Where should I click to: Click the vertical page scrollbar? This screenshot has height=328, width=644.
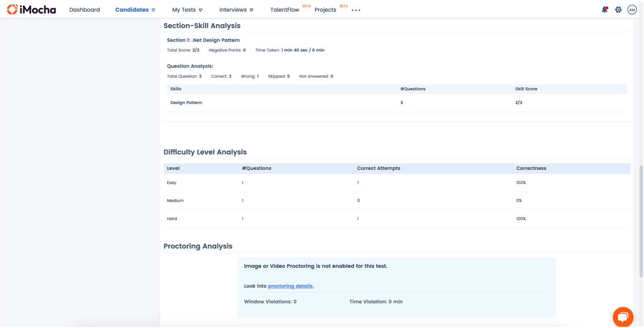tap(641, 221)
